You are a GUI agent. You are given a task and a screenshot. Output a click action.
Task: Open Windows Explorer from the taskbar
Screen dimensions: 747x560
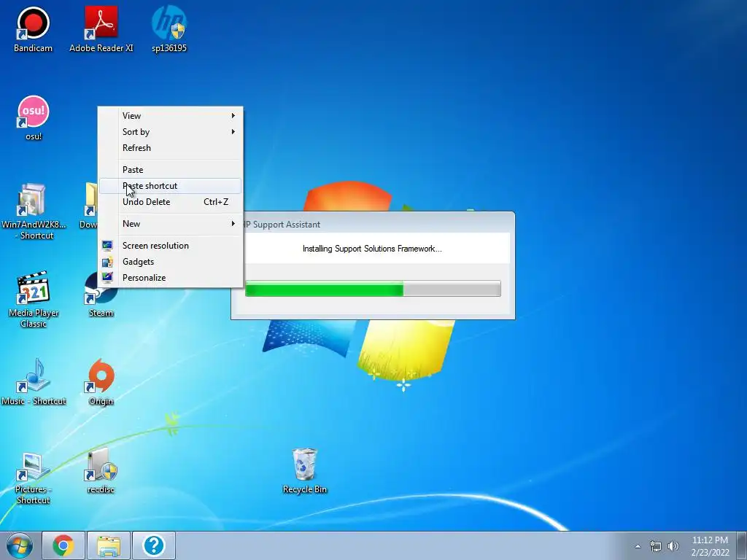[x=109, y=545]
